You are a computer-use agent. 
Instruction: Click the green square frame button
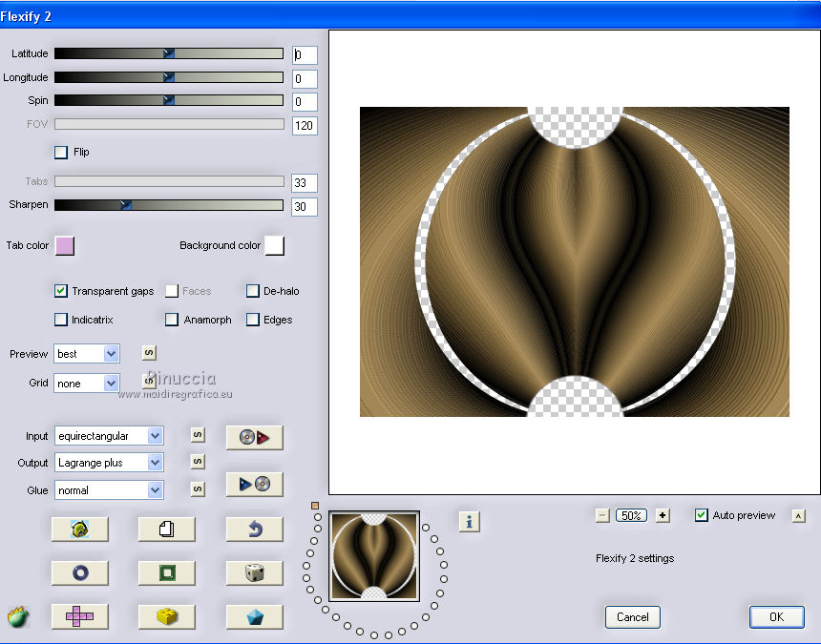[166, 572]
